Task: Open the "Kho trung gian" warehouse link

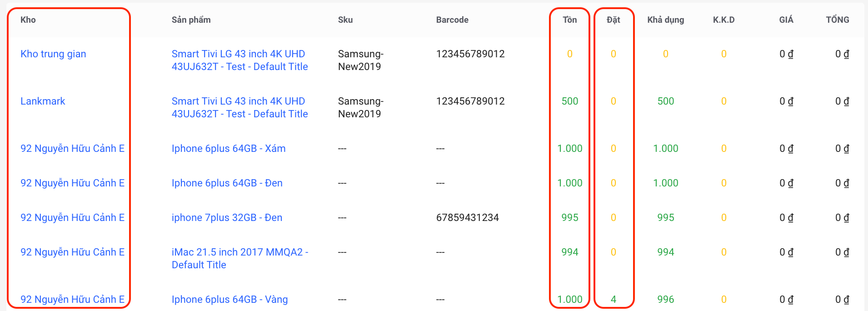Action: [x=53, y=54]
